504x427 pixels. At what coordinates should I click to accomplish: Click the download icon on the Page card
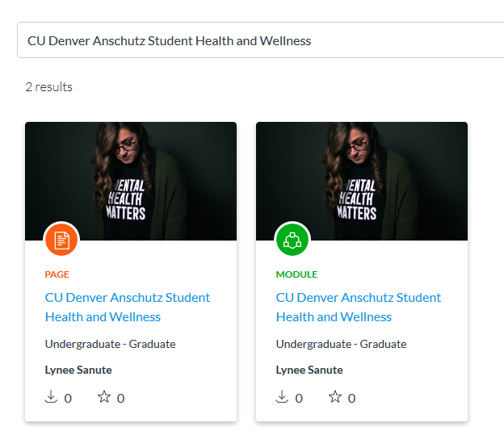tap(51, 396)
